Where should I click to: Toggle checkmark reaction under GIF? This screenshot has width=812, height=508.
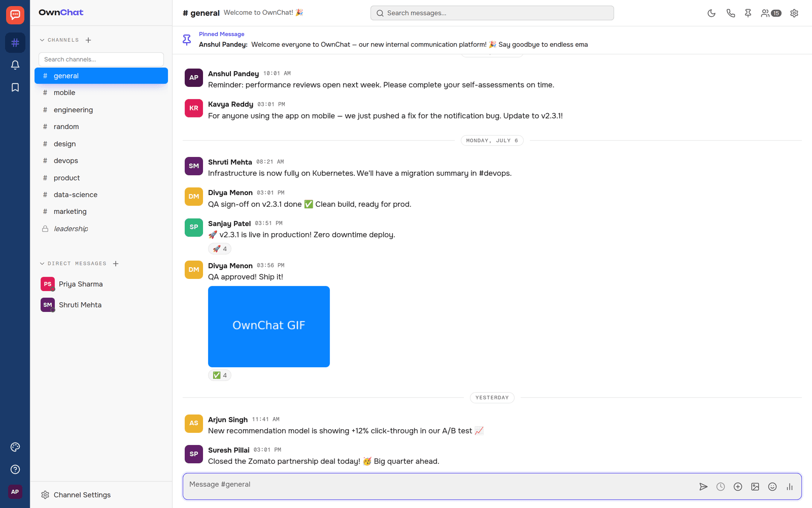tap(220, 375)
